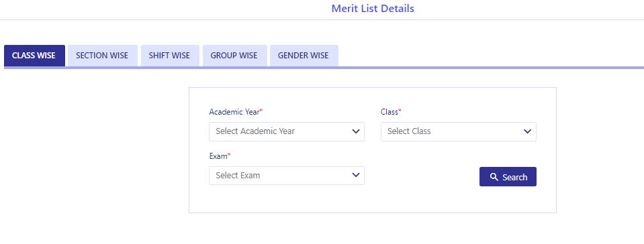Click the red asterisk beside Academic Year
Viewport: 644px width, 244px height.
click(261, 111)
